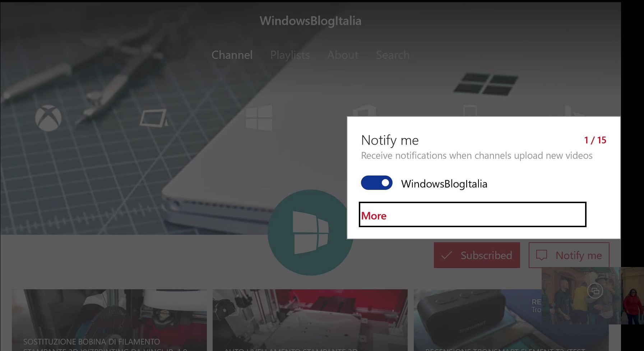Click the WindowsBlogItalia channel avatar logo
The image size is (644, 351).
[x=310, y=233]
